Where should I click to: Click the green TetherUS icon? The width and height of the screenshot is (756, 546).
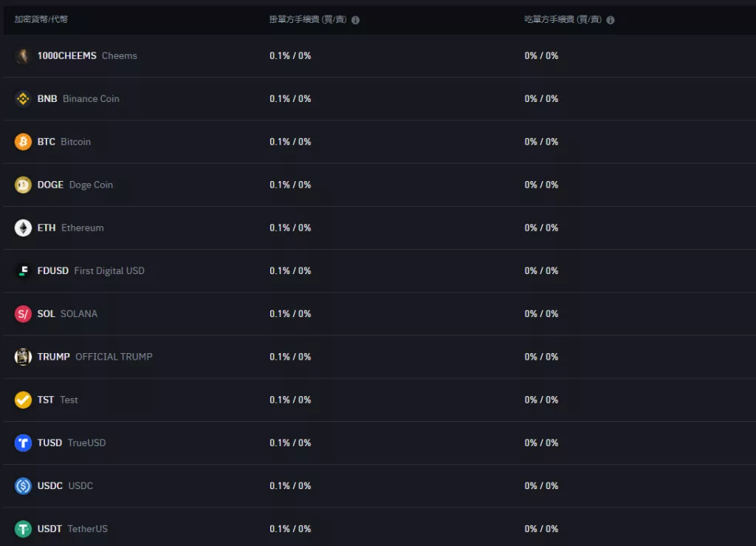point(23,529)
